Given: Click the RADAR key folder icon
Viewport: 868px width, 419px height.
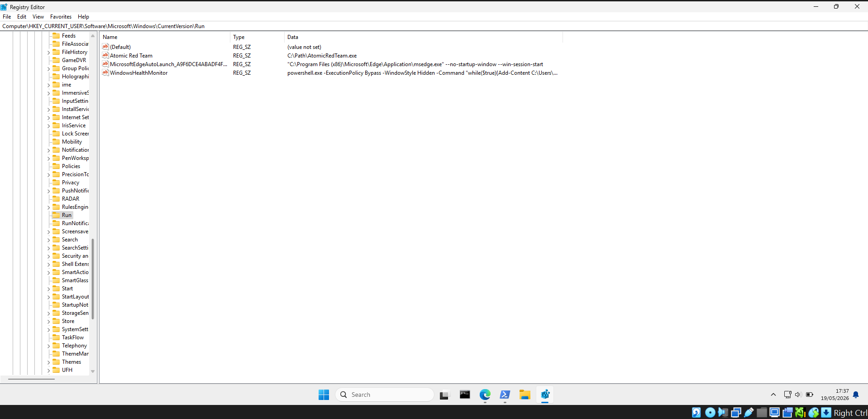Looking at the screenshot, I should [x=56, y=199].
